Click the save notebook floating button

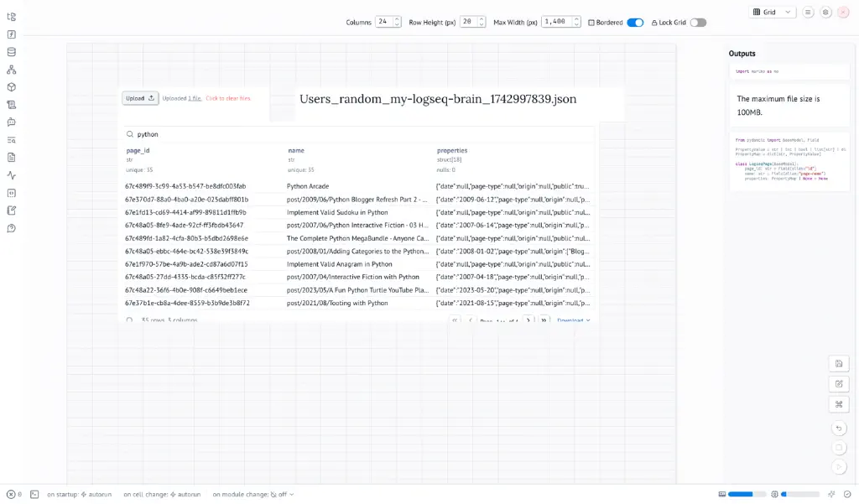click(x=839, y=364)
